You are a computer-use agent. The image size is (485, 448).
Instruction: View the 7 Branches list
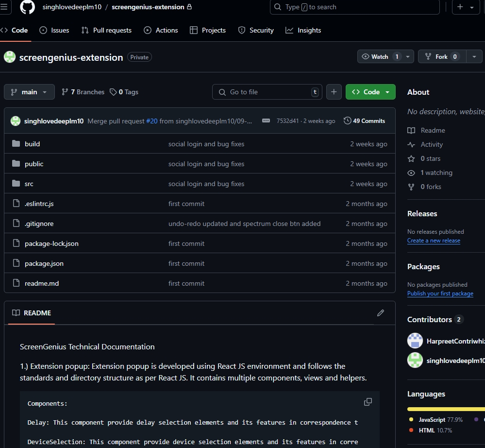[83, 92]
